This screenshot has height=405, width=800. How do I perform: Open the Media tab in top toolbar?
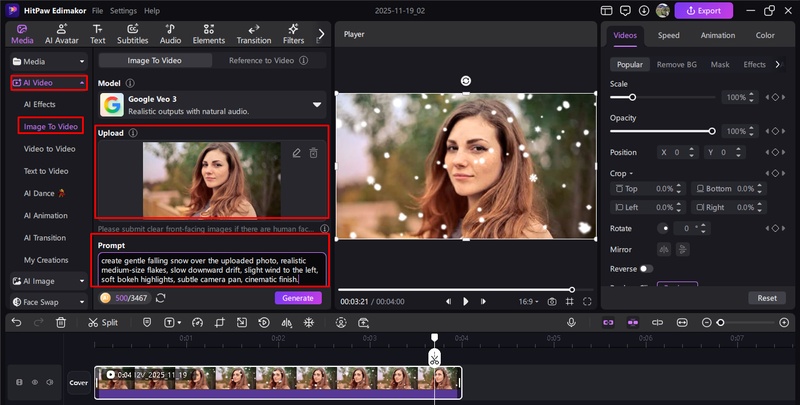[x=22, y=34]
